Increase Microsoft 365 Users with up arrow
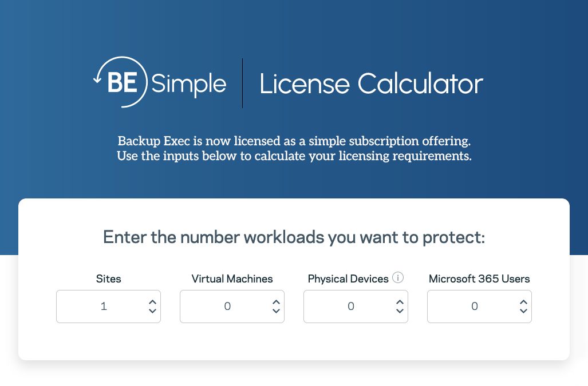 click(523, 302)
